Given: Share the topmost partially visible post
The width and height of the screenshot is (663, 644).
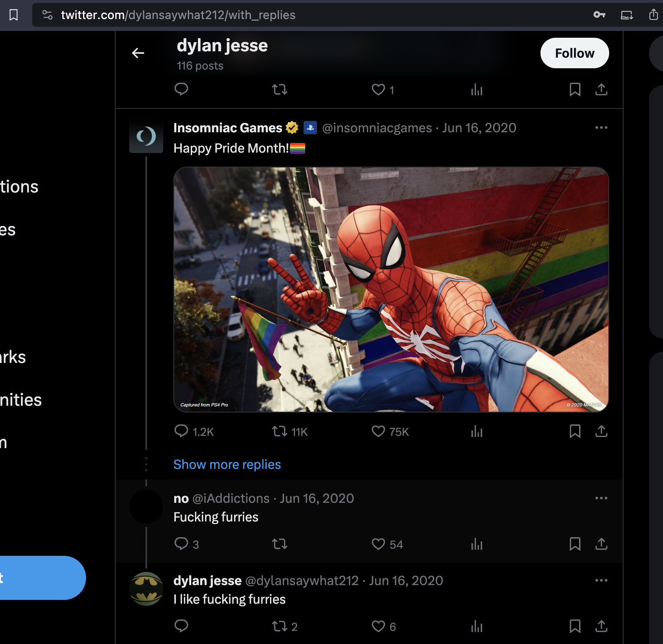Looking at the screenshot, I should pos(602,89).
